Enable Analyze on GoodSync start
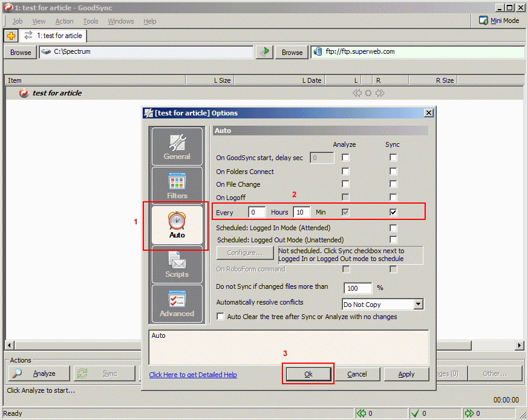This screenshot has height=420, width=528. pyautogui.click(x=345, y=157)
